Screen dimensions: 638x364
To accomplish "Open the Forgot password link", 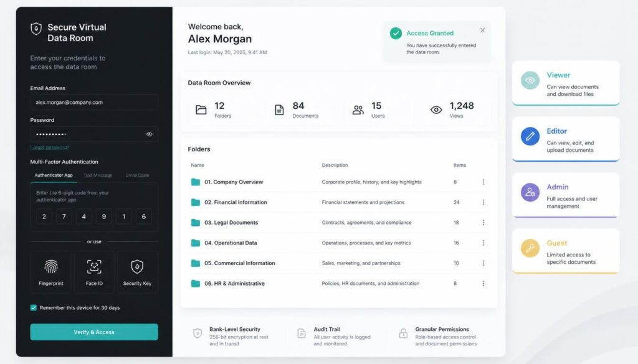I will [50, 147].
